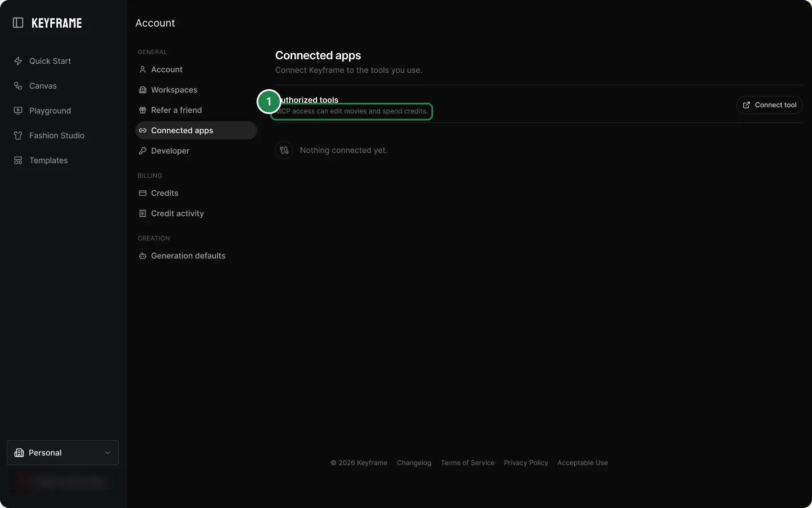Select the Account settings item
This screenshot has width=812, height=508.
(196, 69)
